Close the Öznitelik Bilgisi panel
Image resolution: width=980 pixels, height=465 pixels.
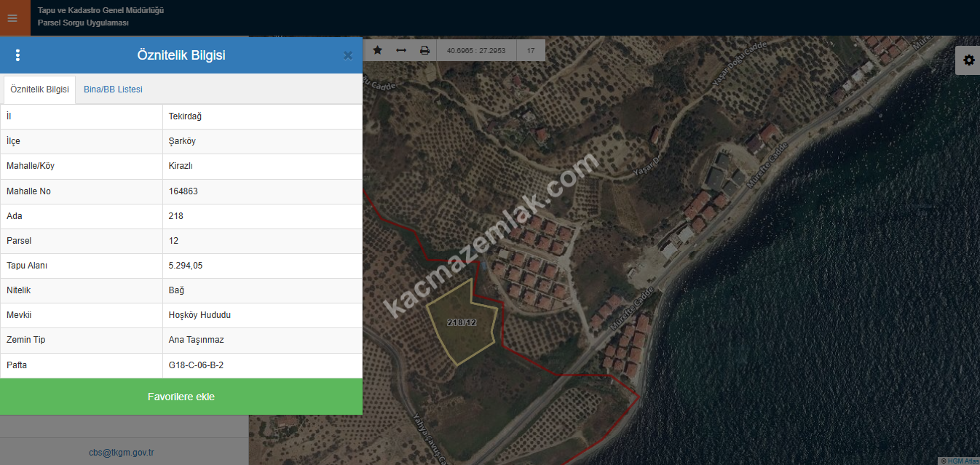(348, 55)
